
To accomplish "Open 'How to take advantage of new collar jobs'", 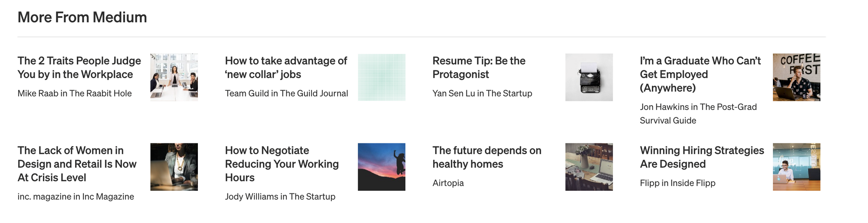I will click(x=286, y=67).
